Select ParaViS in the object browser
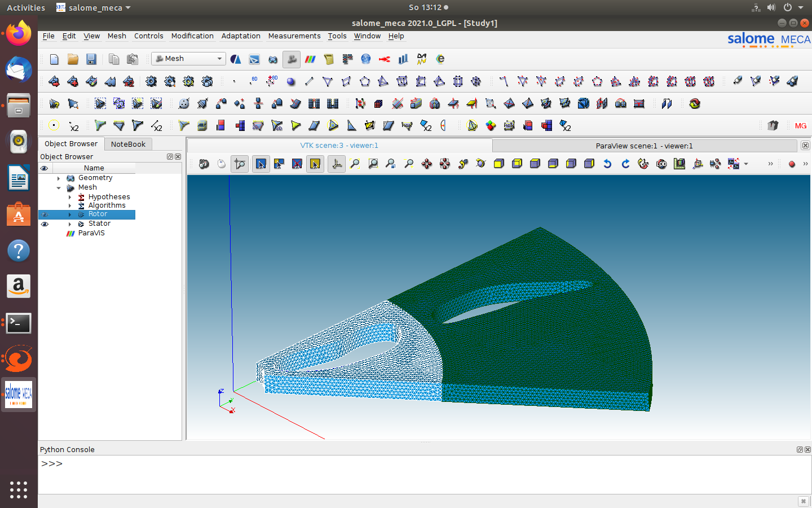The width and height of the screenshot is (812, 508). [x=91, y=233]
